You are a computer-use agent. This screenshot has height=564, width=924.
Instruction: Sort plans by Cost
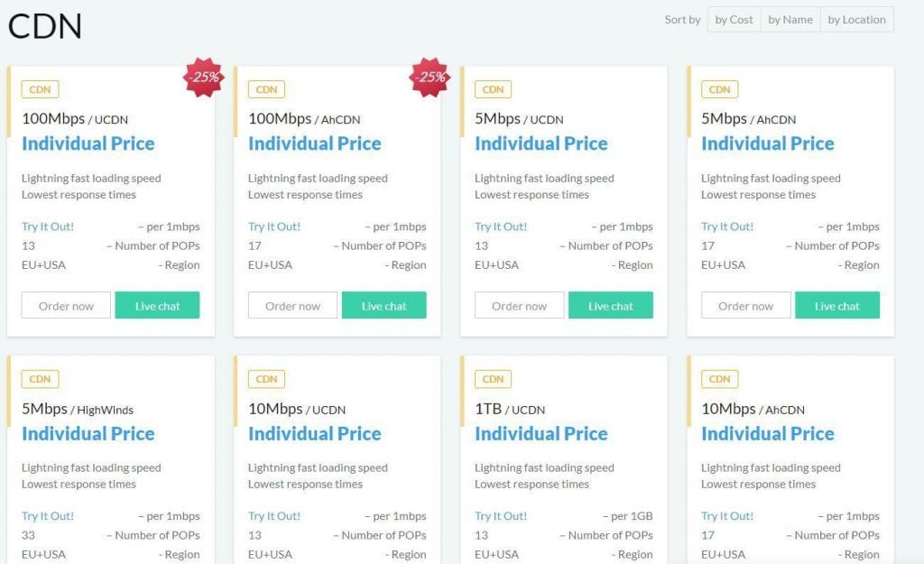click(x=734, y=20)
